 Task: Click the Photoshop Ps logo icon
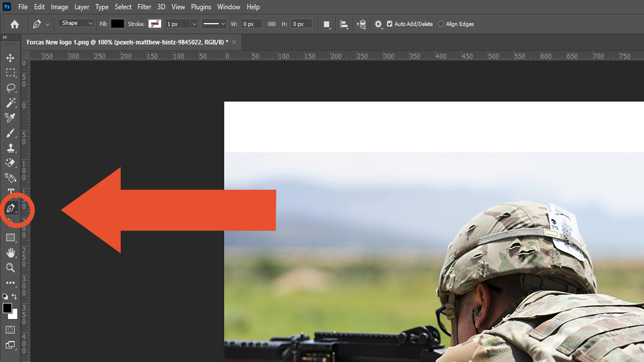point(7,7)
